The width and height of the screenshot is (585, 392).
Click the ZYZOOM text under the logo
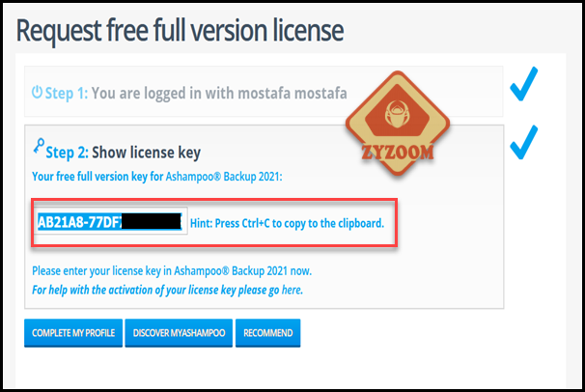[398, 153]
